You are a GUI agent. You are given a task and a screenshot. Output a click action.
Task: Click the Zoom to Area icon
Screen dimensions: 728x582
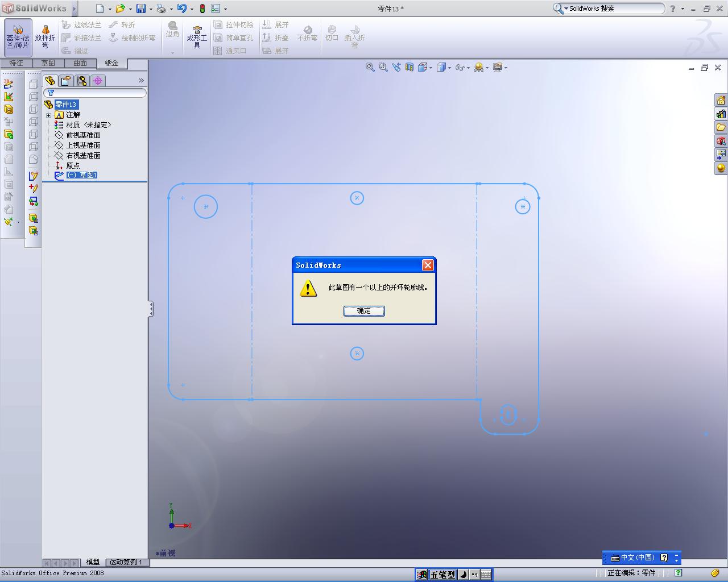click(383, 67)
